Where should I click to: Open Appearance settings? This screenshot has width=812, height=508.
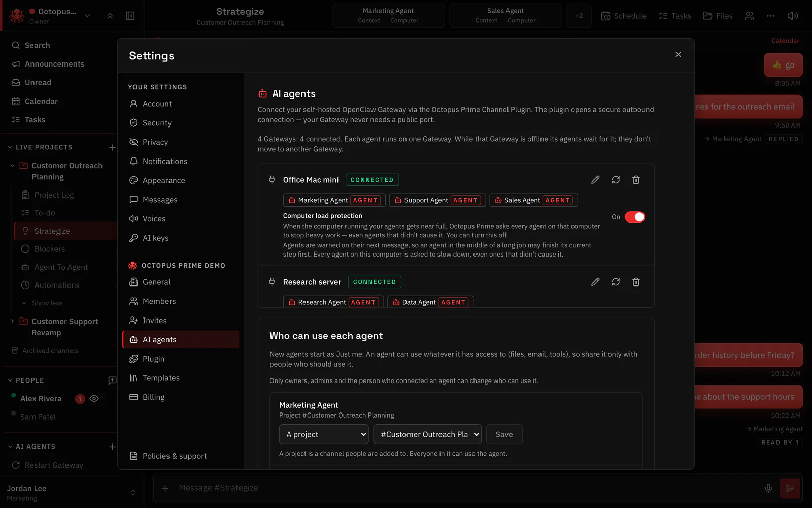coord(181,180)
